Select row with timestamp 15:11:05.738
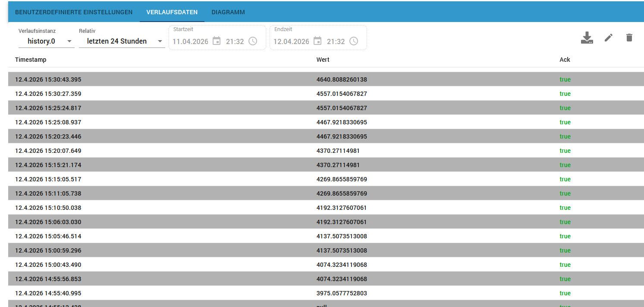Screen dimensions: 644x307 pyautogui.click(x=326, y=193)
